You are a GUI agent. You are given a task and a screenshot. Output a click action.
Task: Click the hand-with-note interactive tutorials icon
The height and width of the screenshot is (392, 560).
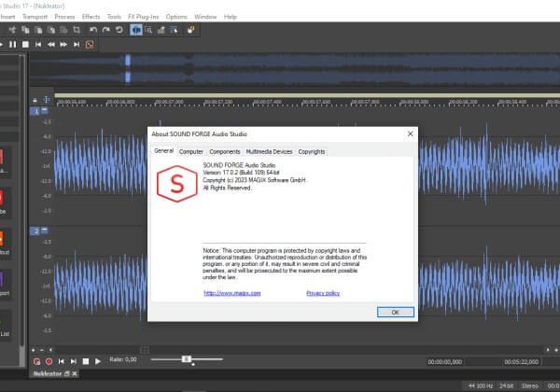pos(191,30)
